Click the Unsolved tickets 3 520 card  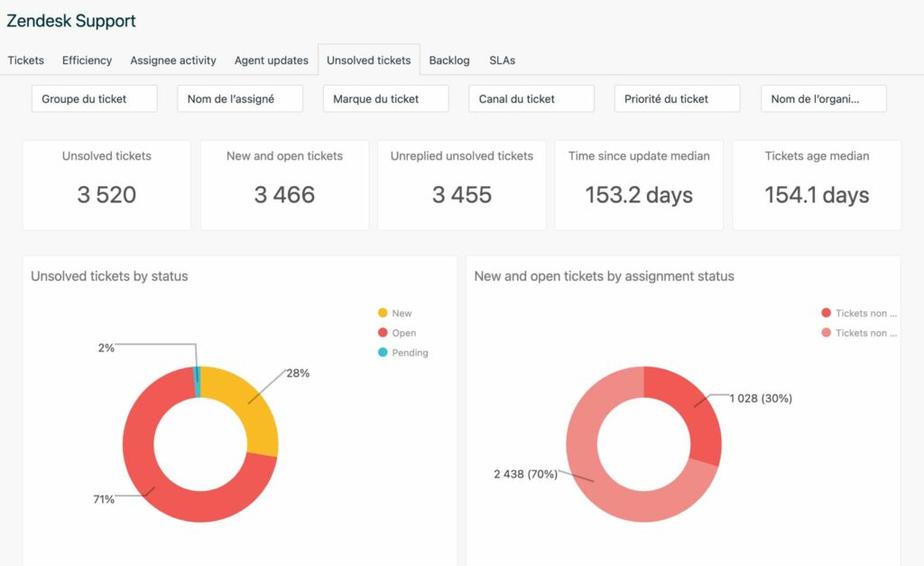[x=106, y=184]
